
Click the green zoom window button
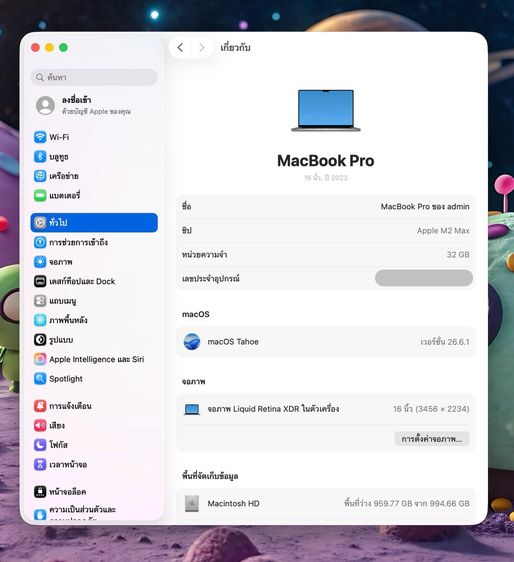63,48
